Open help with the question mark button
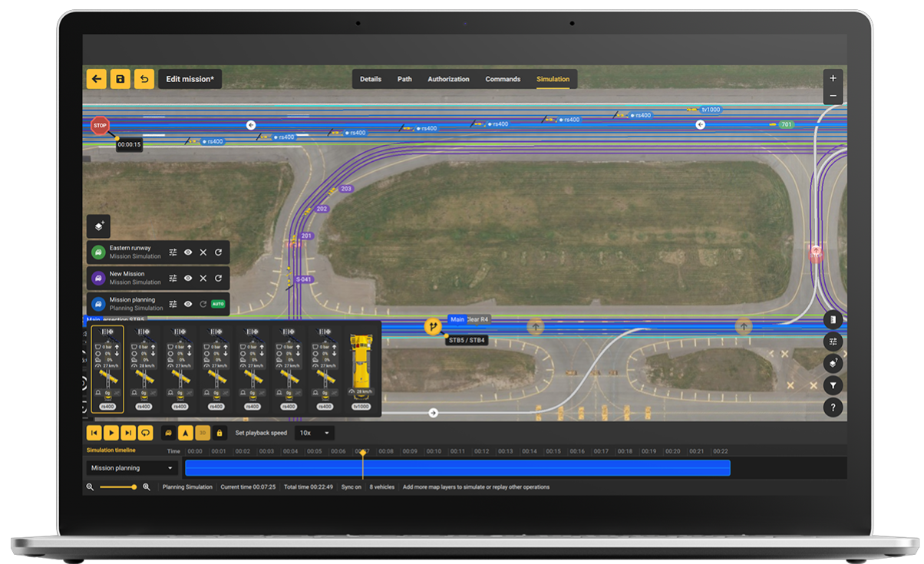 [833, 407]
